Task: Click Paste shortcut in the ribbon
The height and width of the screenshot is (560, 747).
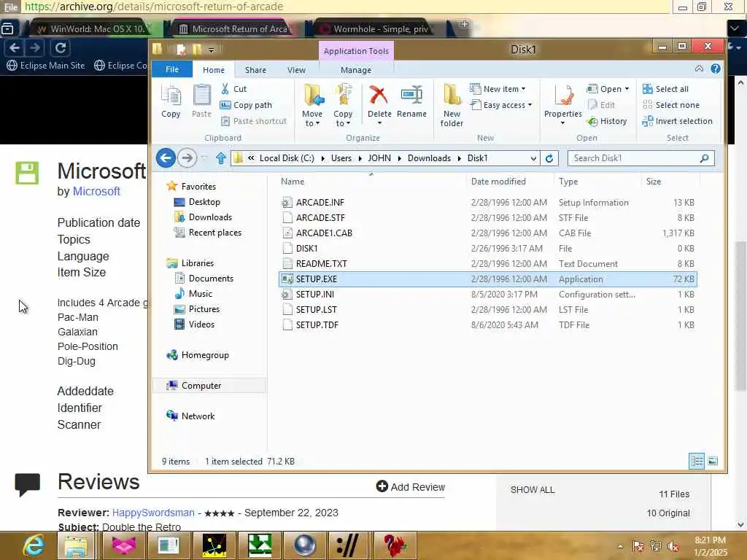Action: [253, 122]
